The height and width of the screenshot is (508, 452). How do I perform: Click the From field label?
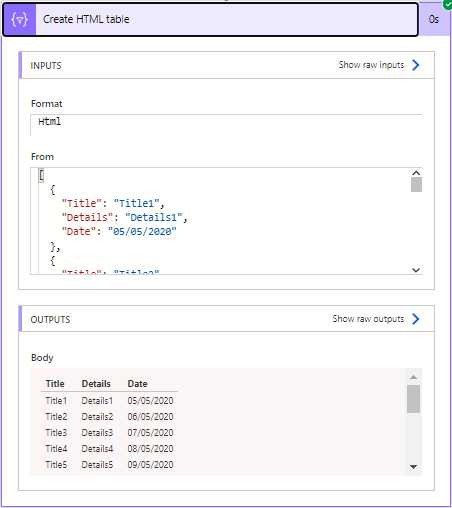point(42,157)
